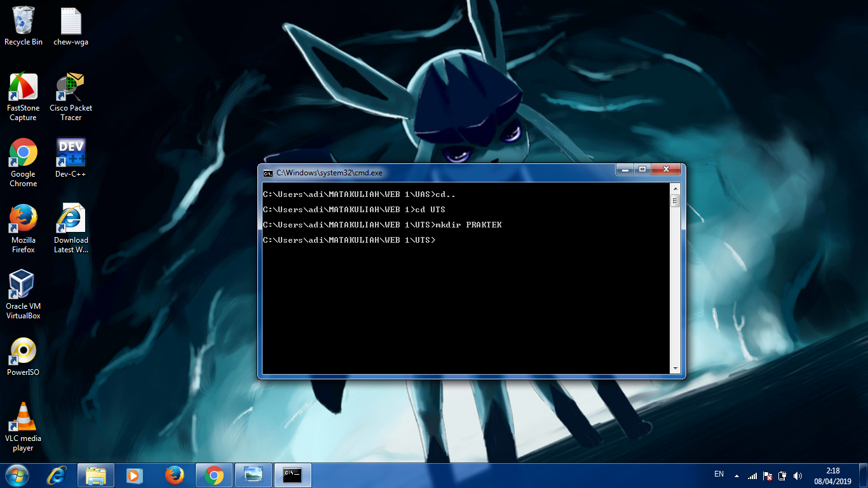Close the cmd.exe window
Screen dimensions: 868x488
pos(667,170)
